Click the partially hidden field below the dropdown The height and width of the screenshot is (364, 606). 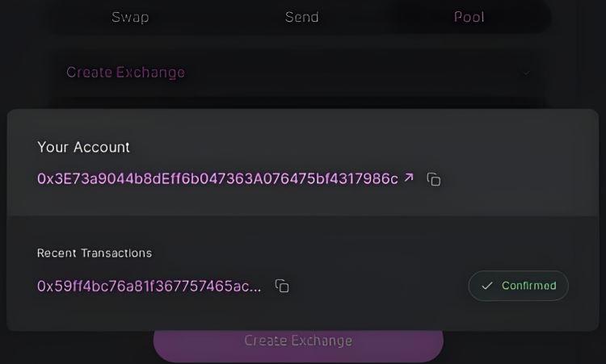click(299, 103)
